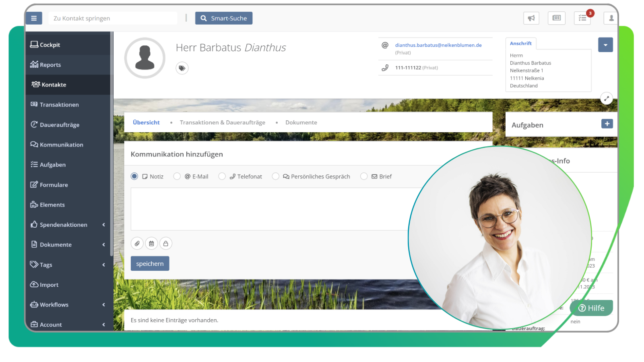644x362 pixels.
Task: Click the Zu Kontakt springen search field
Action: pos(113,18)
